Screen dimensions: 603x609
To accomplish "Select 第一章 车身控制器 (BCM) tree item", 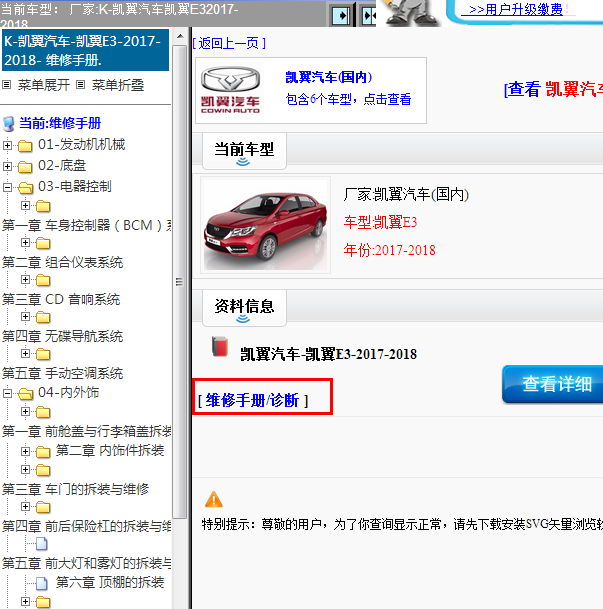I will tap(87, 225).
